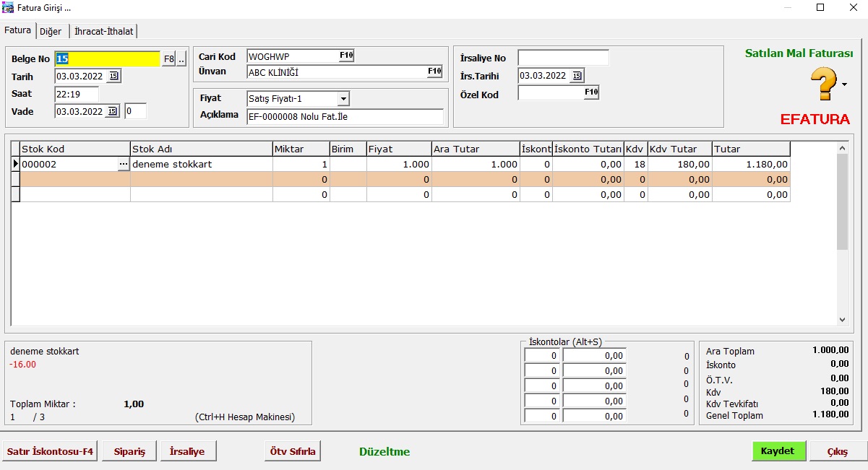The image size is (868, 470).
Task: Click the yellow Belge No field
Action: 107,59
